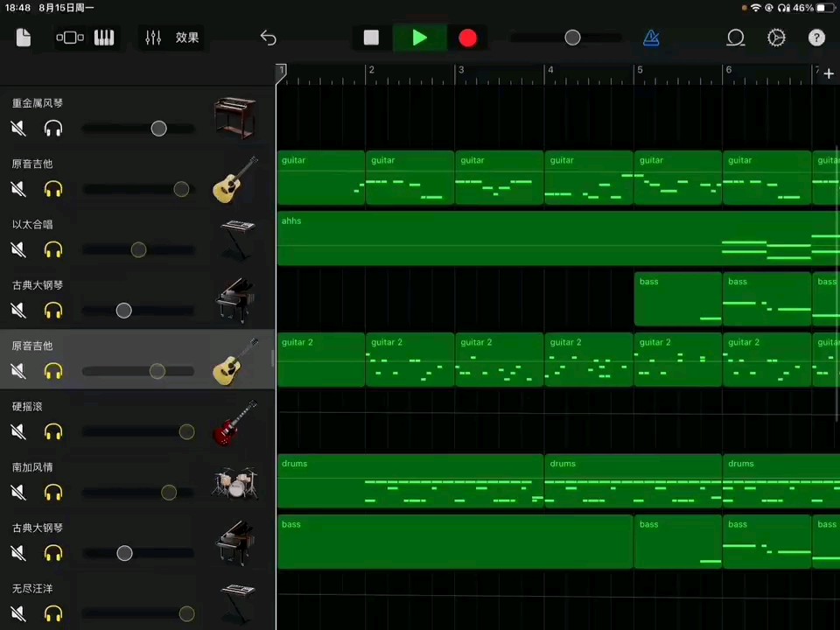
Task: Select lower 古典大钢琴 grand piano icon
Action: 234,543
